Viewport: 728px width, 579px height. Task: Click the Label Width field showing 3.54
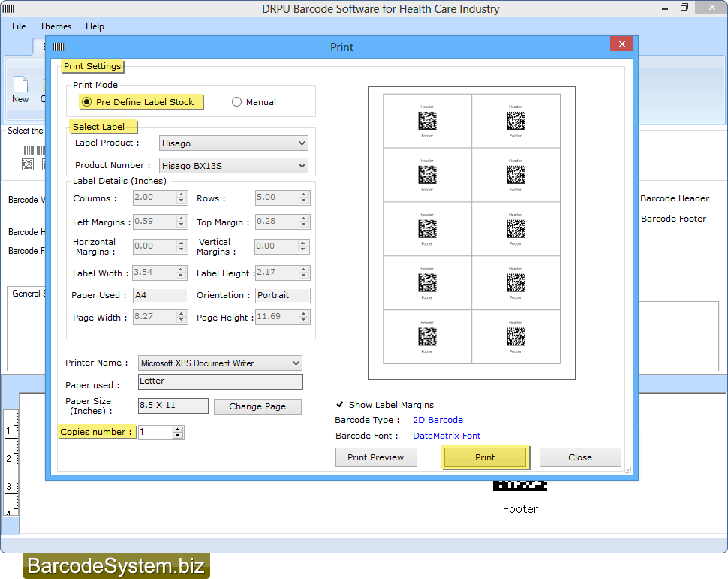coord(155,273)
